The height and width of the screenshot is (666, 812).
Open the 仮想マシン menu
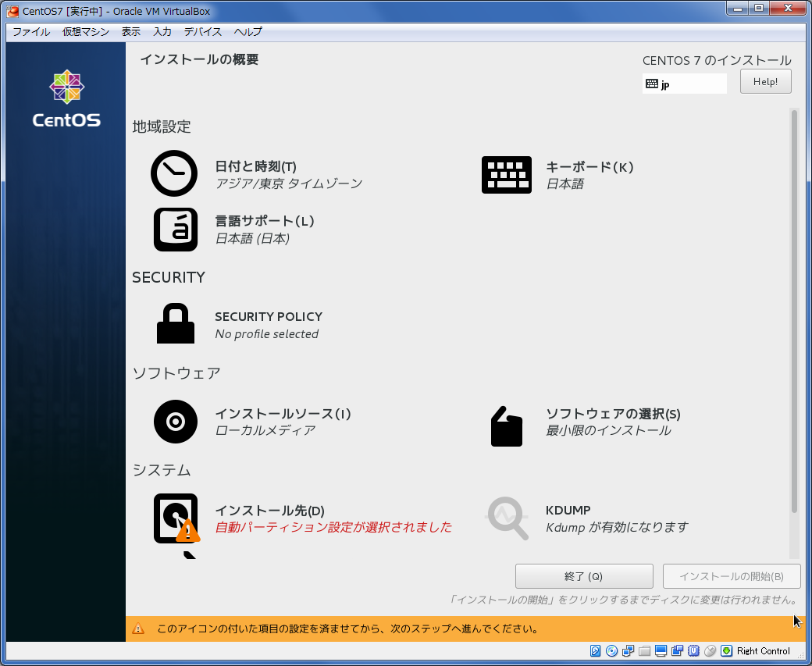[86, 32]
